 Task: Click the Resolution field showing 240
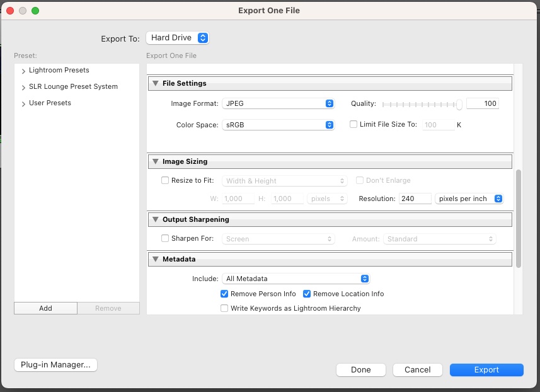415,199
